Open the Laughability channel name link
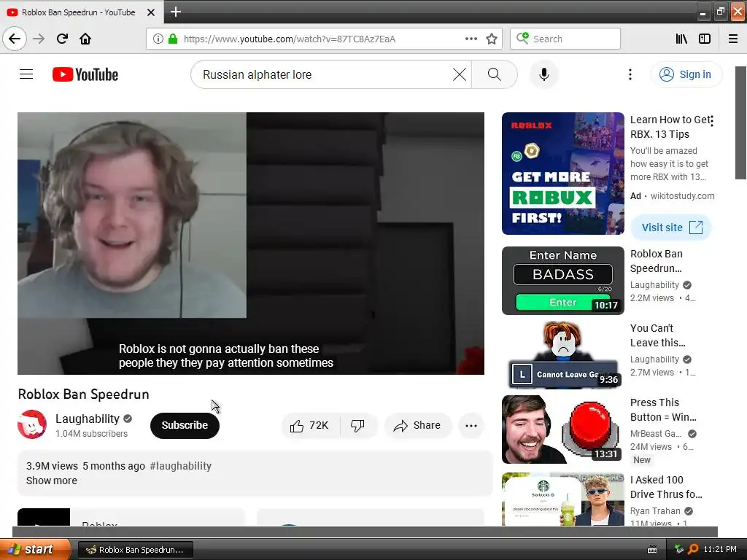The width and height of the screenshot is (747, 560). (88, 419)
